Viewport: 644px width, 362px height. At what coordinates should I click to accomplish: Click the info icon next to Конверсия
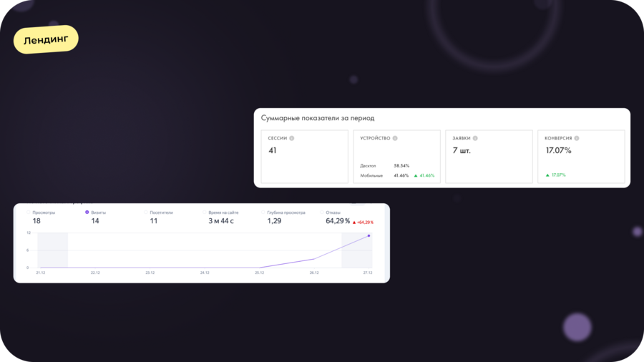click(577, 138)
